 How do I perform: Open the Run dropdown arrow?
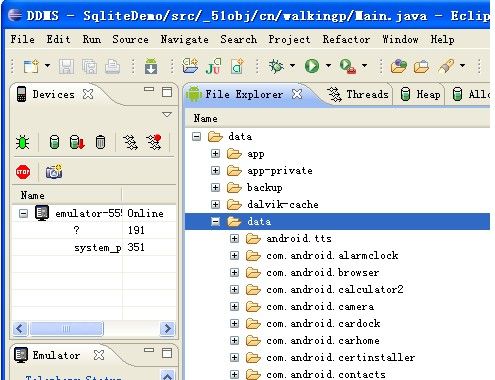coord(328,66)
